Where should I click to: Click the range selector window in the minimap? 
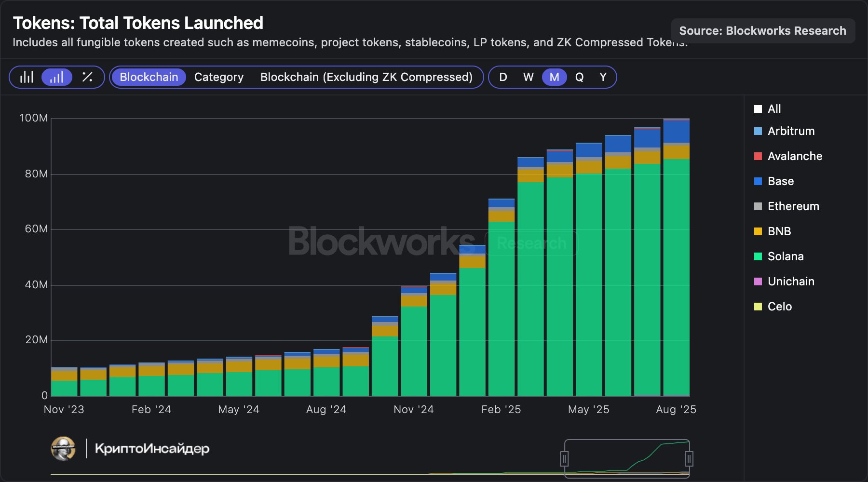(x=627, y=458)
